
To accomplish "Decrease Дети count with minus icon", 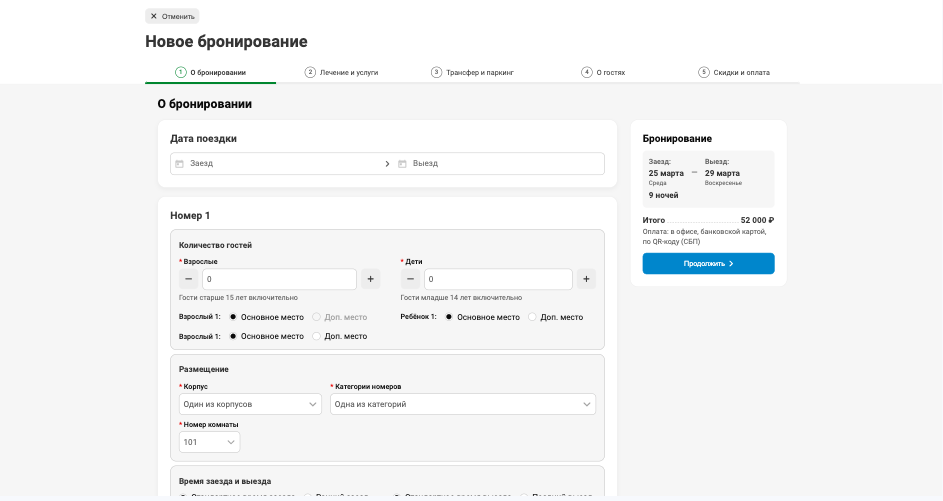I will (x=410, y=279).
